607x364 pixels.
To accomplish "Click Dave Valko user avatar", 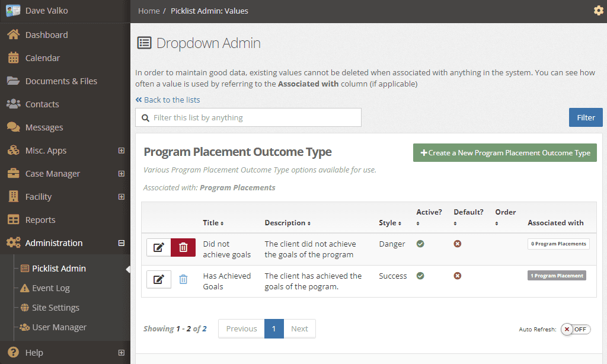I will (13, 11).
